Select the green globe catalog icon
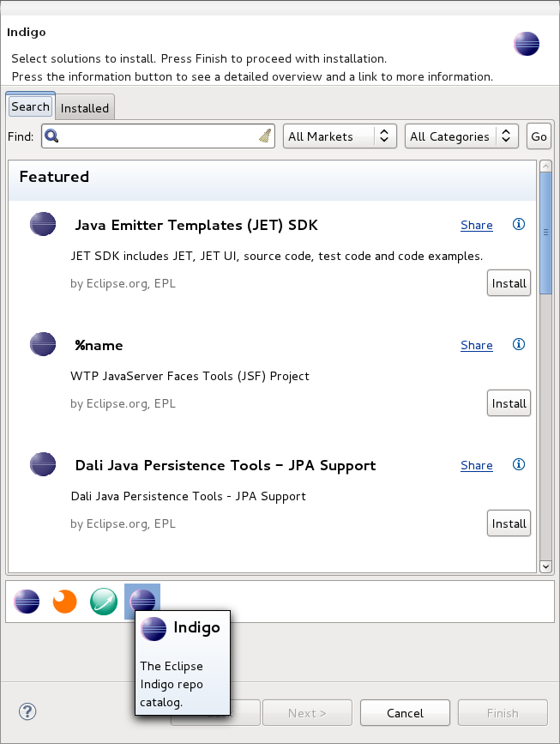This screenshot has width=560, height=744. click(x=104, y=602)
